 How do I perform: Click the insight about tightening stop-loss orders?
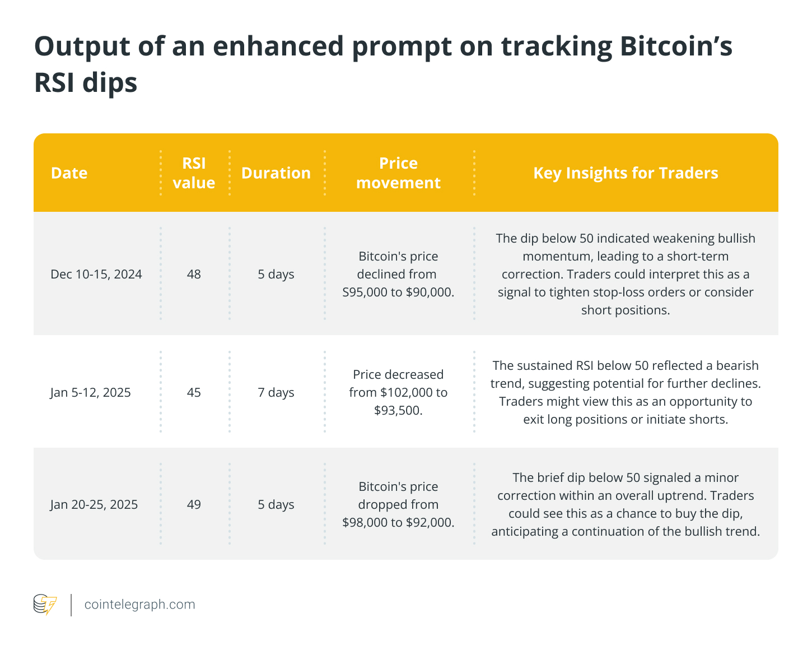tap(625, 274)
